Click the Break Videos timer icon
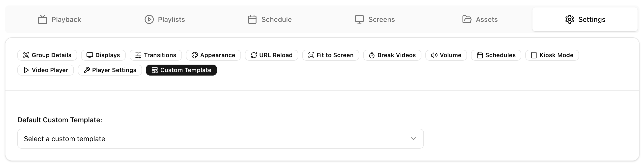This screenshot has height=166, width=644. click(372, 55)
